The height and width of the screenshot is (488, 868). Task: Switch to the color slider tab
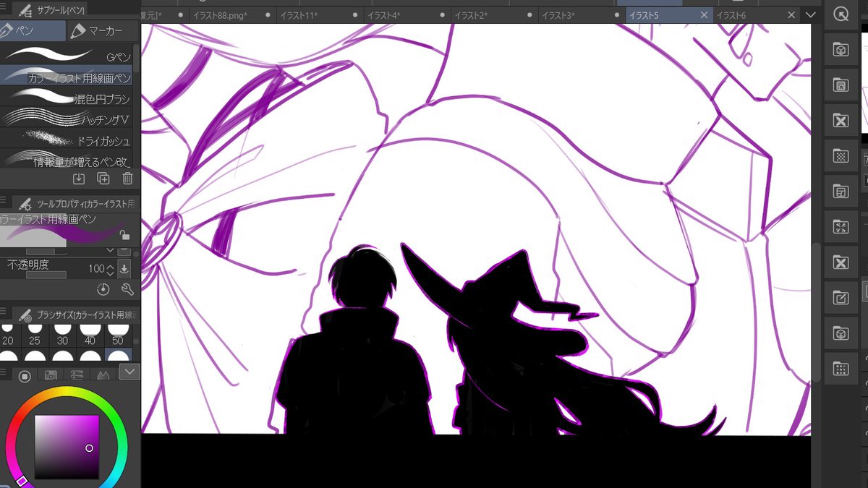[x=77, y=374]
